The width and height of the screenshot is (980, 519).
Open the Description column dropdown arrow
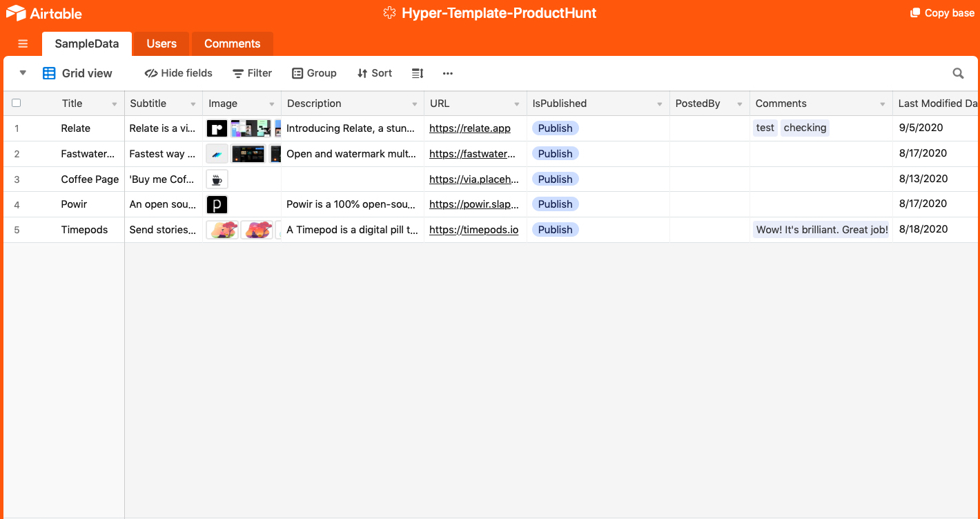(x=415, y=104)
